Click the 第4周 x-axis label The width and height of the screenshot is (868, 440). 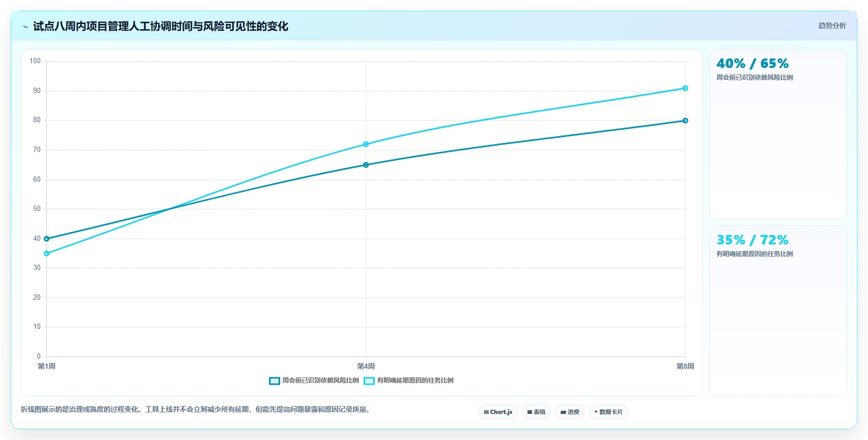coord(366,366)
